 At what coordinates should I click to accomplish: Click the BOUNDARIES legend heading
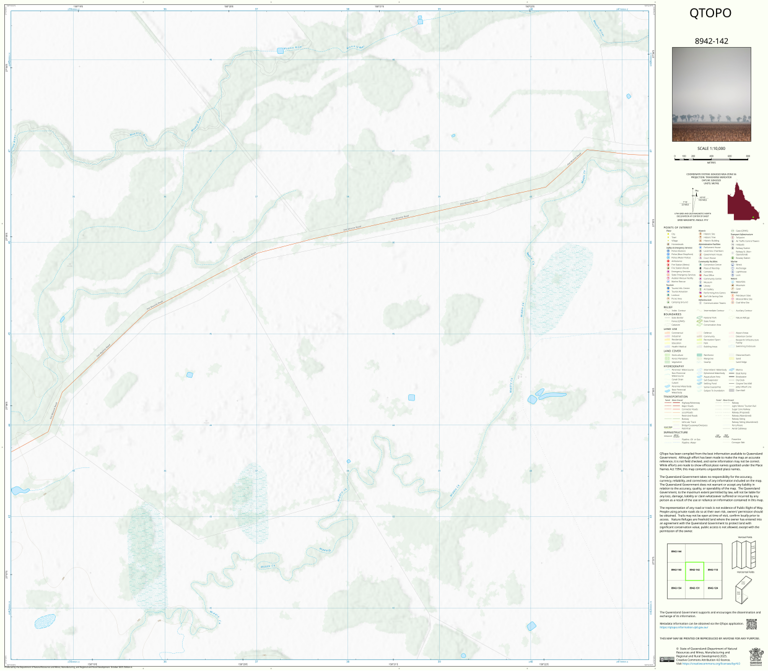(672, 314)
